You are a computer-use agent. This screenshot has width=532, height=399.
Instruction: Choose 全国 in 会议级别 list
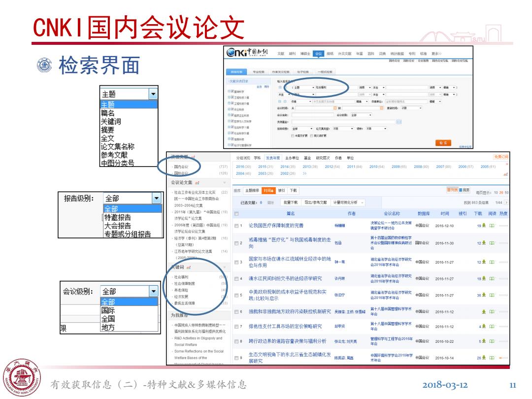[x=108, y=319]
